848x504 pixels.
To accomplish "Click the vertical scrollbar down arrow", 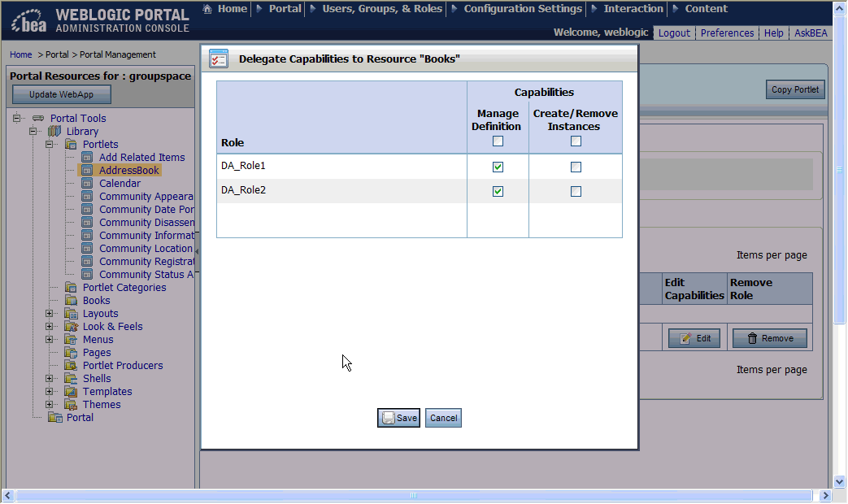I will click(x=841, y=480).
